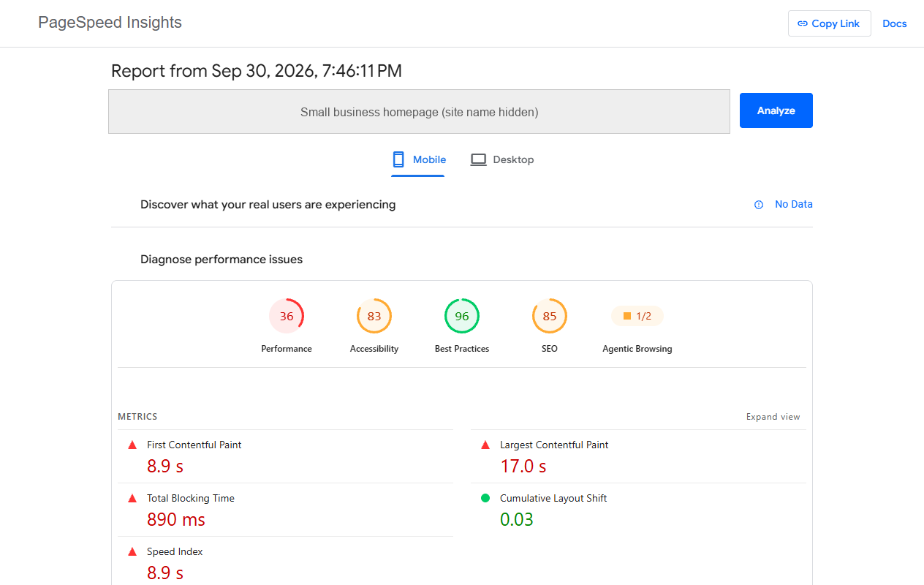
Task: Click the Copy Link button
Action: click(x=829, y=23)
